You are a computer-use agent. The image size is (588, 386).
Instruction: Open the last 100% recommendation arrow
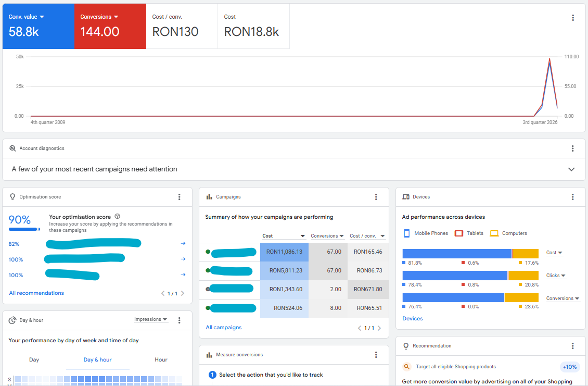tap(183, 275)
